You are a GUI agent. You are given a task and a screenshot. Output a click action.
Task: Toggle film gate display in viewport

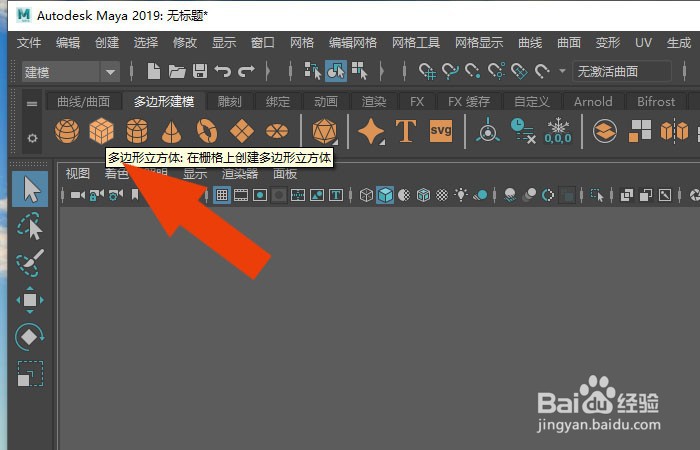(x=241, y=195)
